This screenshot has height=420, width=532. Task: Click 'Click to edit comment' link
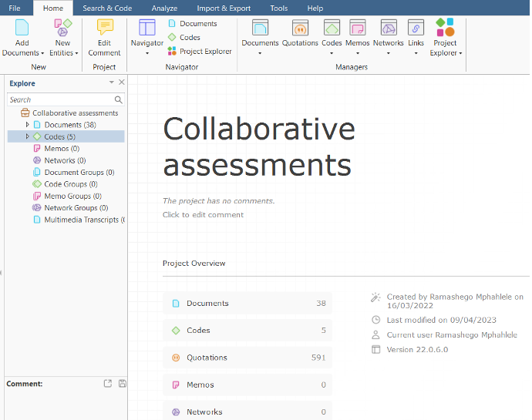point(203,215)
